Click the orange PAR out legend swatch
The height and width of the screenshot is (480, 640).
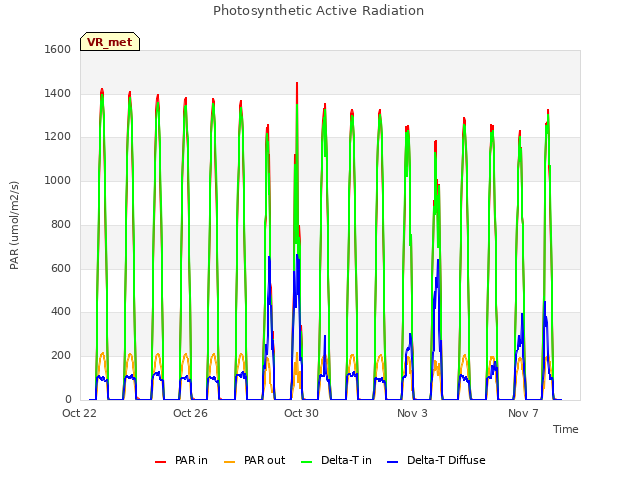point(229,462)
